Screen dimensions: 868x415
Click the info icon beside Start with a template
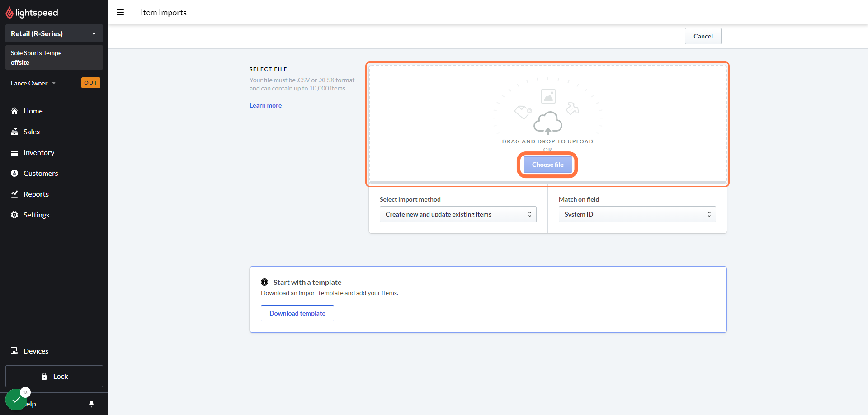click(x=264, y=282)
